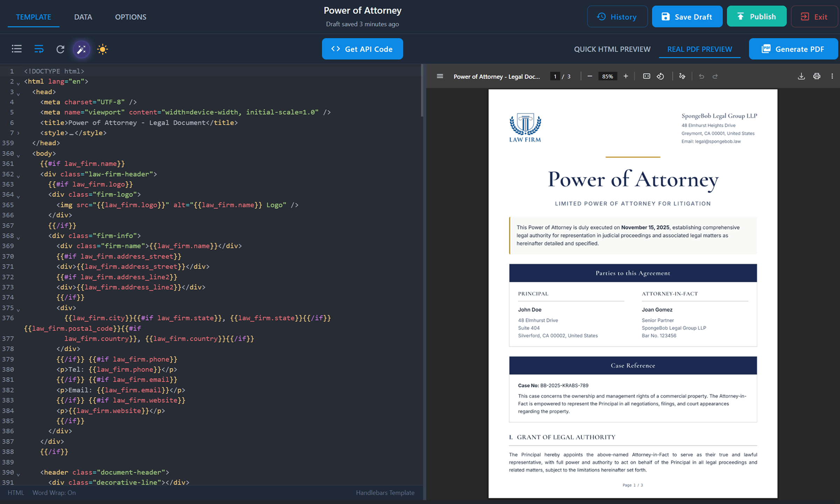Switch to light theme with the sun icon
Viewport: 840px width, 504px height.
102,49
